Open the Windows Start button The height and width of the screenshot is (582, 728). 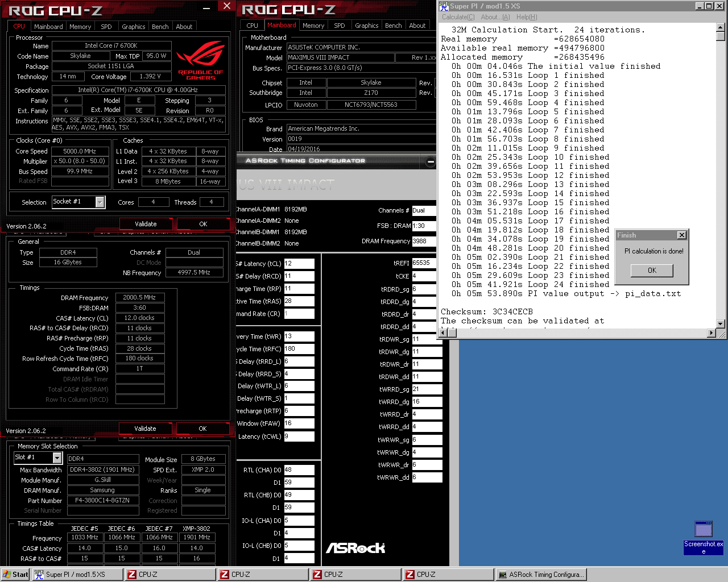pyautogui.click(x=15, y=575)
